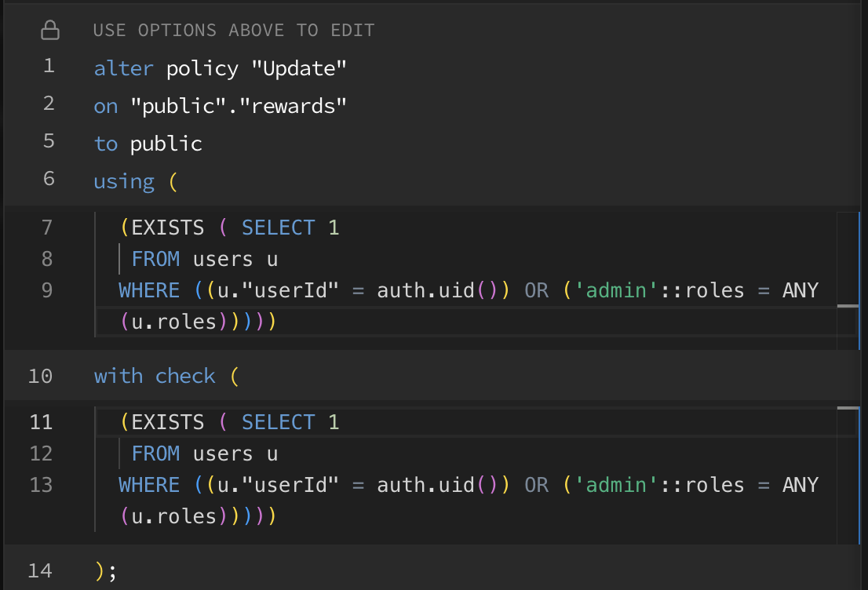Click the closing ");" on line 14
This screenshot has height=590, width=868.
104,570
